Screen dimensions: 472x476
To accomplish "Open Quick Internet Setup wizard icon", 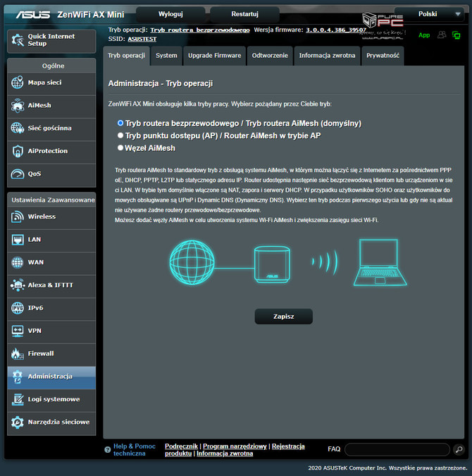I will (18, 40).
